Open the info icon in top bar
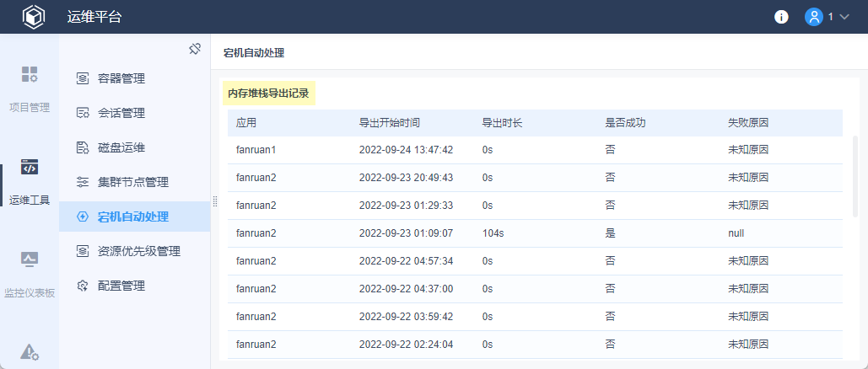 (781, 17)
